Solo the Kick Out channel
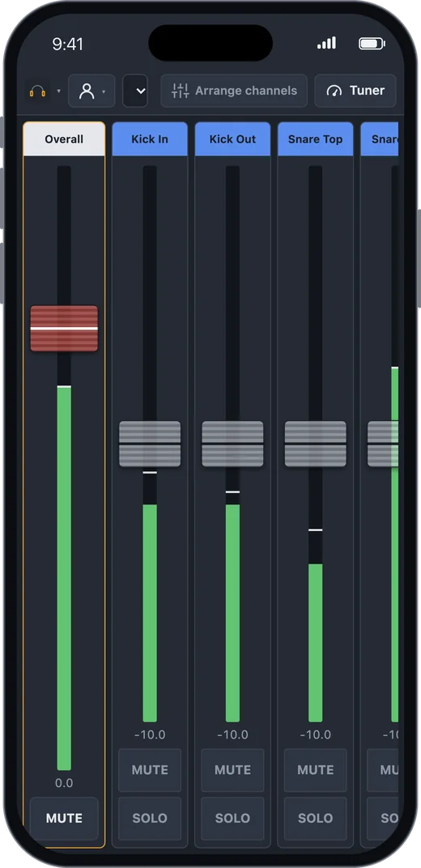The width and height of the screenshot is (421, 868). [x=233, y=818]
